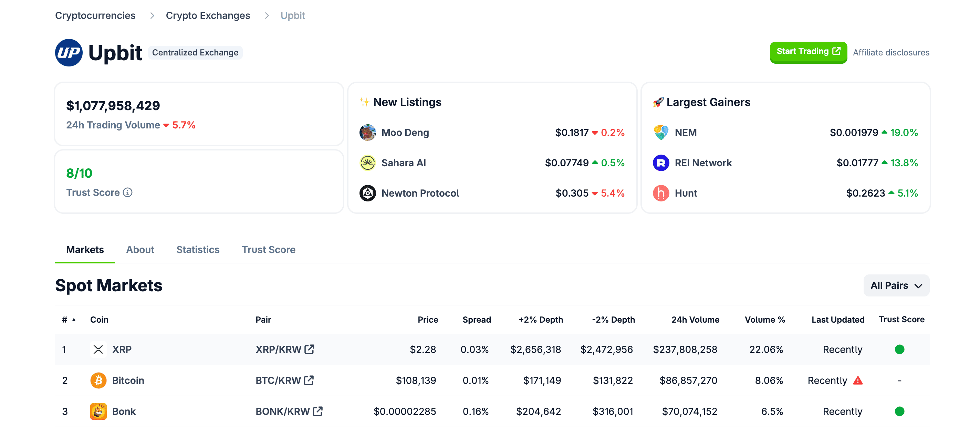Sort by the Coin column header
The width and height of the screenshot is (980, 428).
99,320
